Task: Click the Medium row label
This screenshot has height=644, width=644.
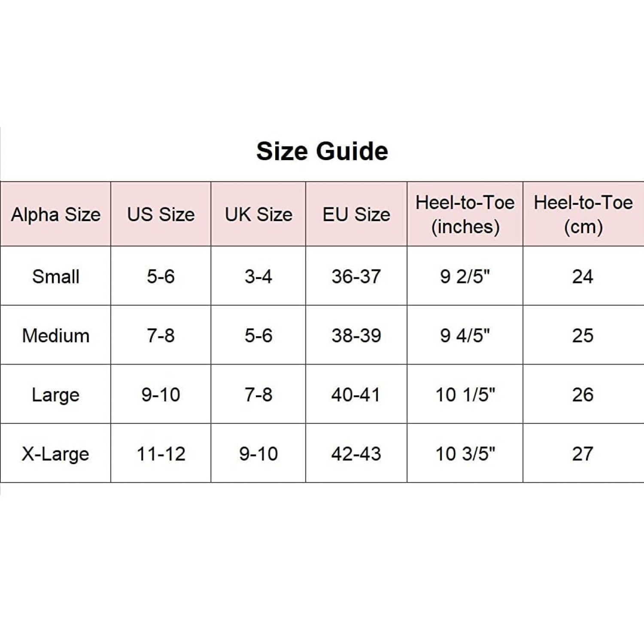Action: point(56,336)
